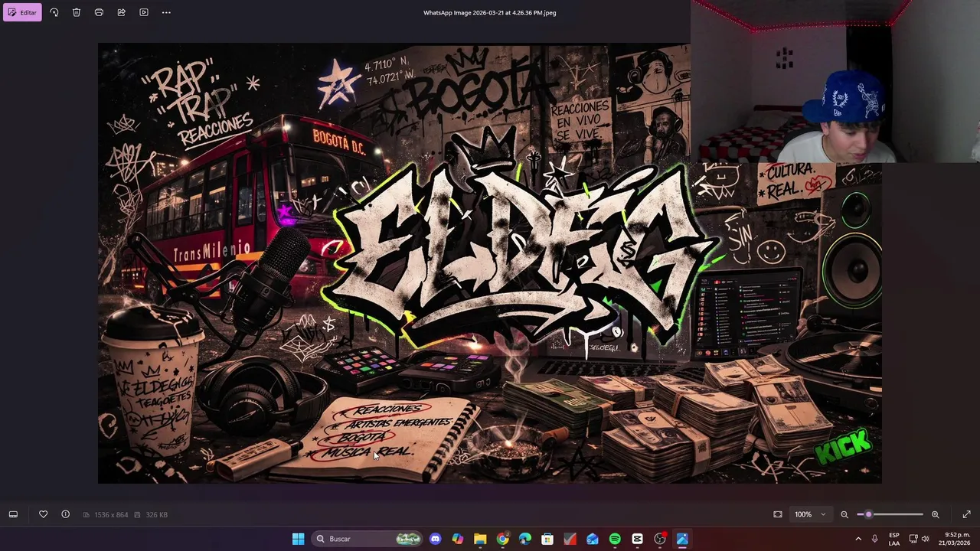Print the image using the printer icon

pyautogui.click(x=99, y=12)
